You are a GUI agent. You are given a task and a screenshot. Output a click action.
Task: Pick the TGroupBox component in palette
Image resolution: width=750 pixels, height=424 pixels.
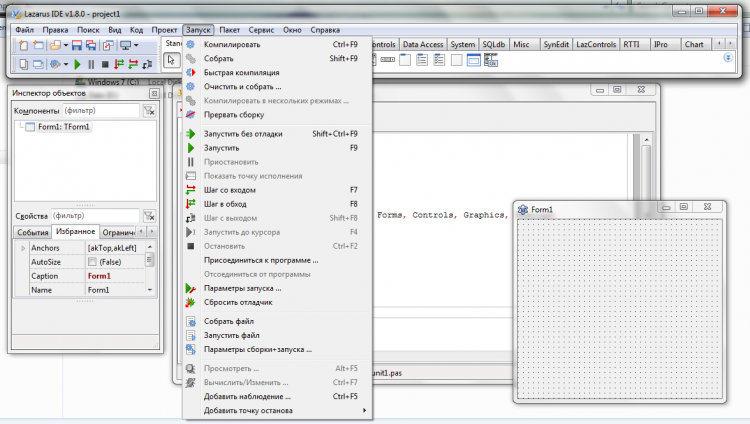coord(405,60)
